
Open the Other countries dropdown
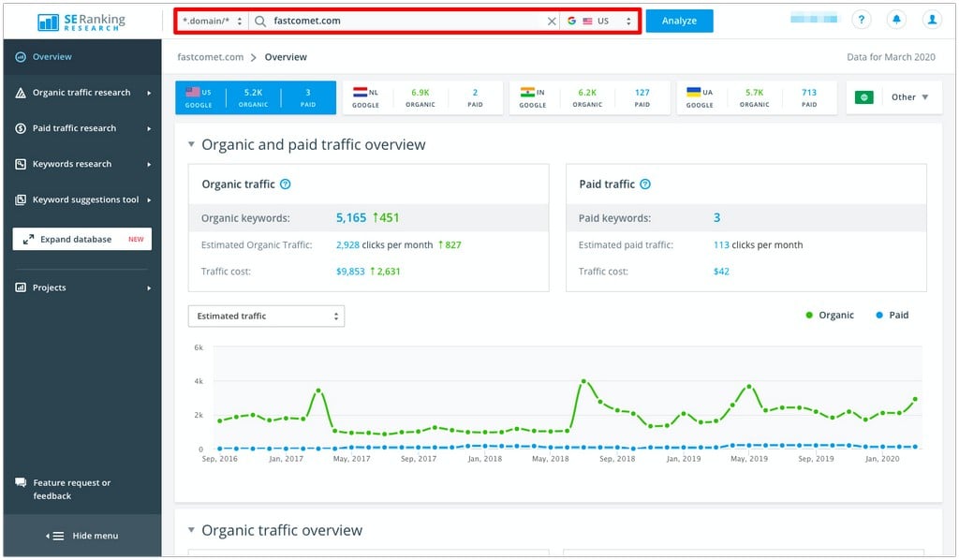coord(905,96)
